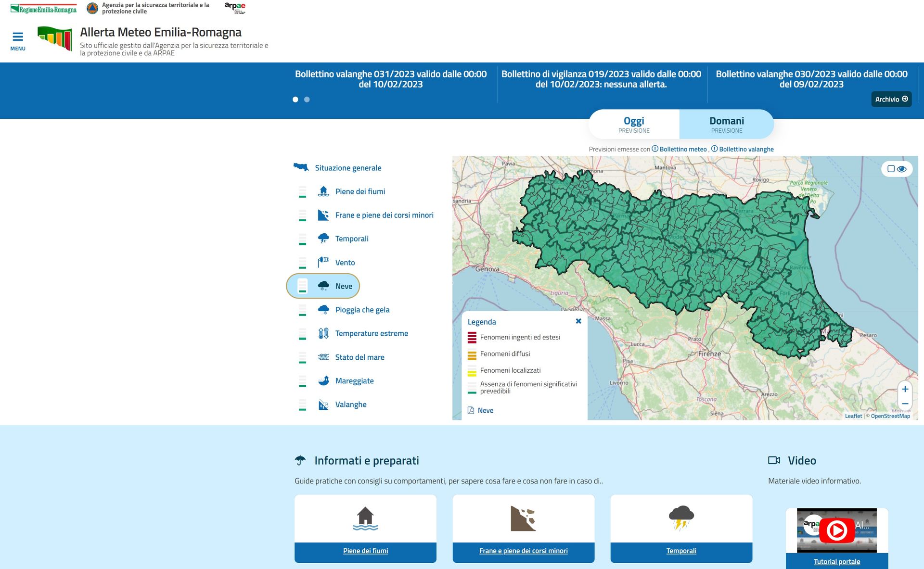Viewport: 924px width, 569px height.
Task: Select the Valanghe avalanche icon
Action: tap(323, 405)
